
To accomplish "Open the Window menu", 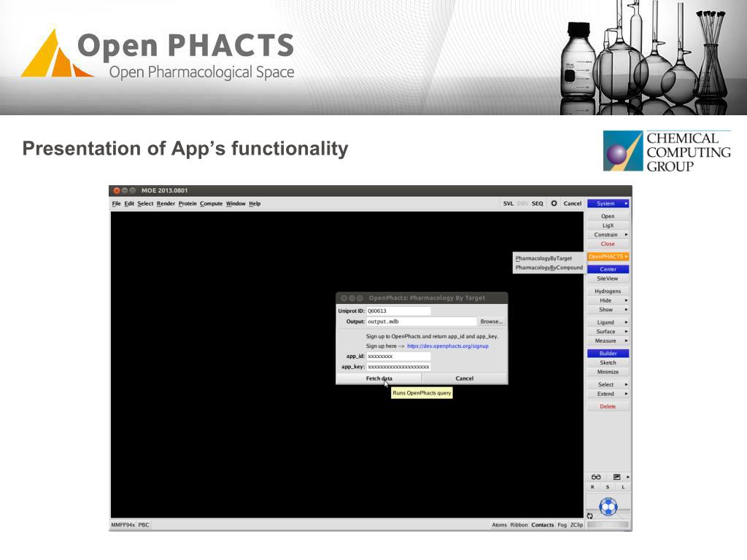I will (x=236, y=203).
